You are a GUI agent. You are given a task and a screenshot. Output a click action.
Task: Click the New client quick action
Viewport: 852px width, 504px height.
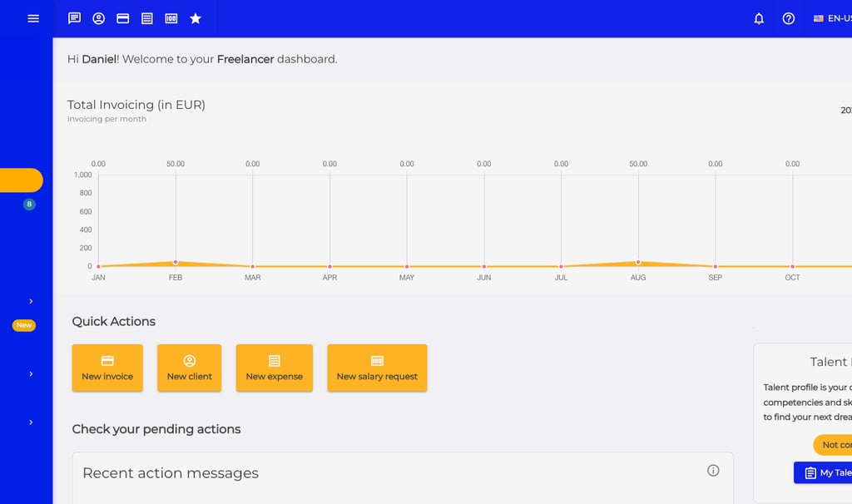(189, 368)
